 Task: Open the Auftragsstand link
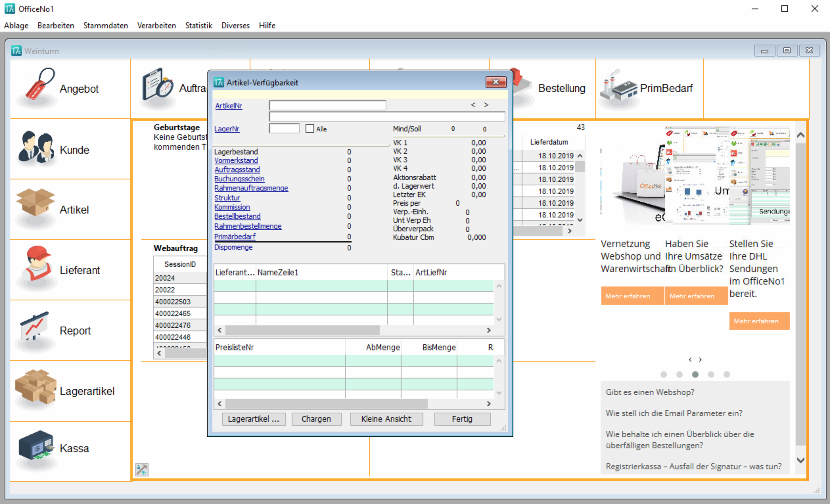pos(237,170)
